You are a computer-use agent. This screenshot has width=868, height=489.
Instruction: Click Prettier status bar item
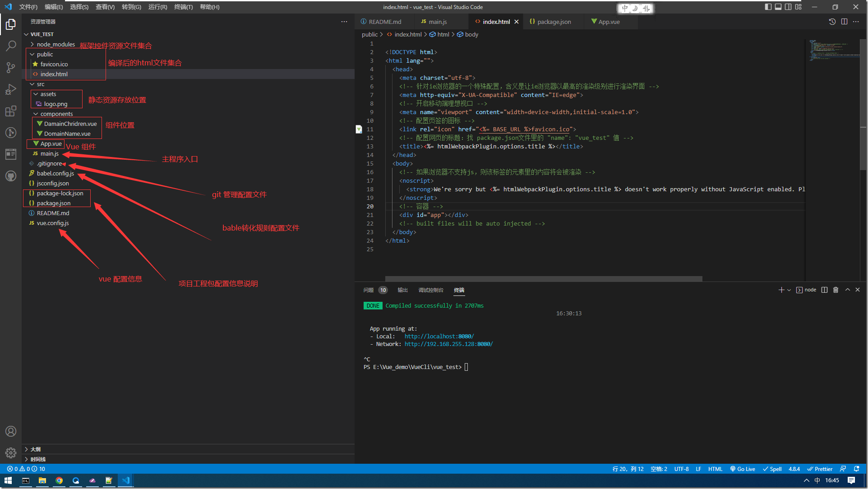[820, 469]
